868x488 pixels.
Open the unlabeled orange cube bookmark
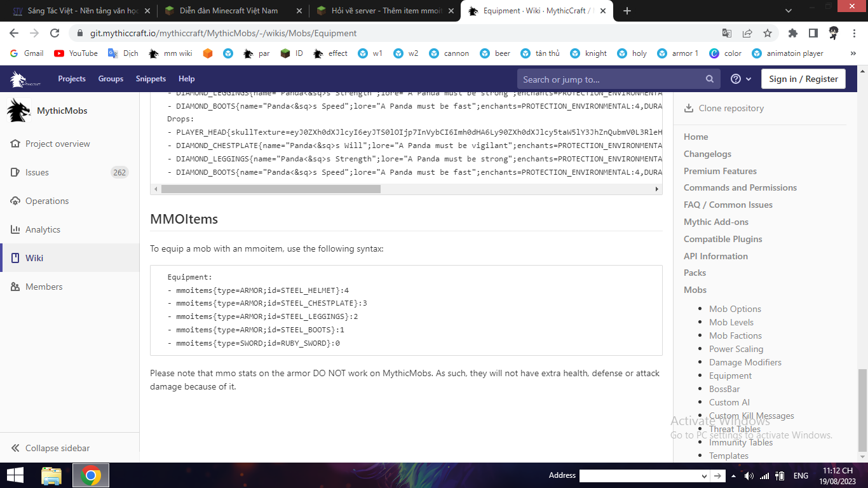pyautogui.click(x=208, y=53)
